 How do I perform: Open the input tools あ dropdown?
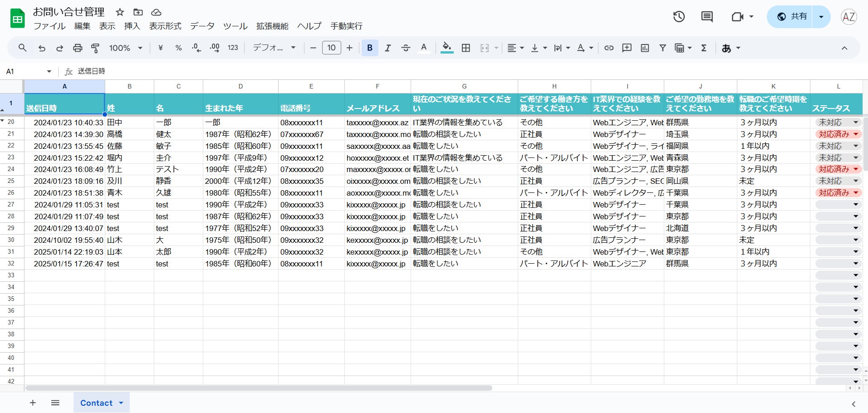(731, 48)
